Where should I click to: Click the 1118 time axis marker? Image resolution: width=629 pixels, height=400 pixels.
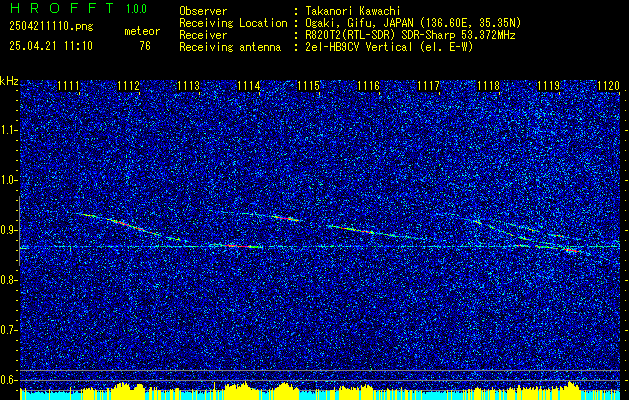tap(489, 86)
